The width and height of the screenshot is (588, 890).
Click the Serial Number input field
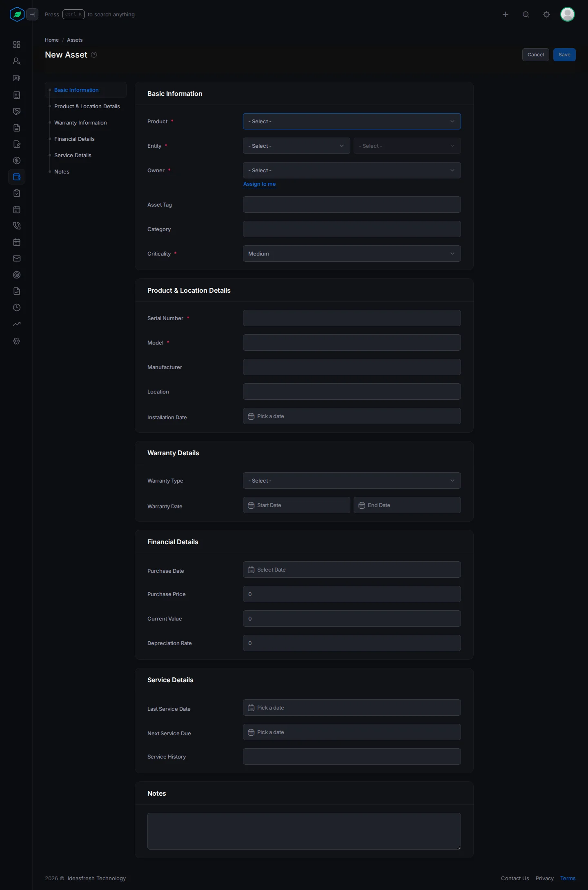pyautogui.click(x=352, y=318)
